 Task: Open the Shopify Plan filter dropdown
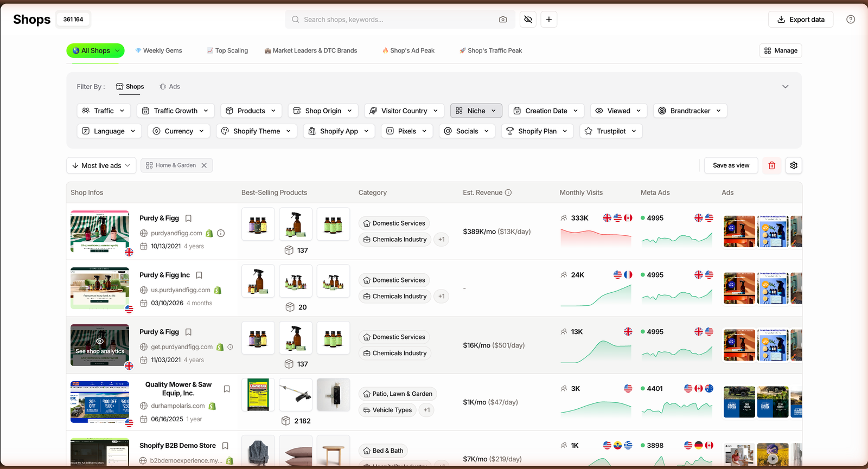pos(537,131)
